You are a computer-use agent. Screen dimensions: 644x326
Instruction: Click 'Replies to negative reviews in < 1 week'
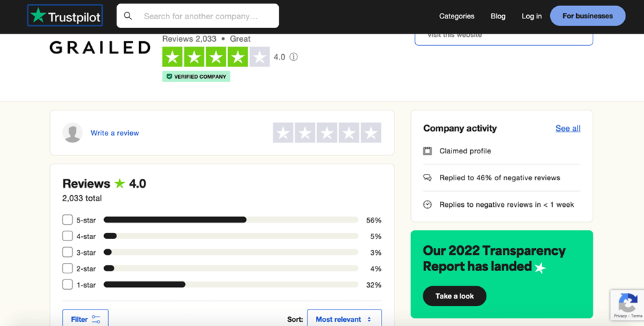[x=506, y=205]
